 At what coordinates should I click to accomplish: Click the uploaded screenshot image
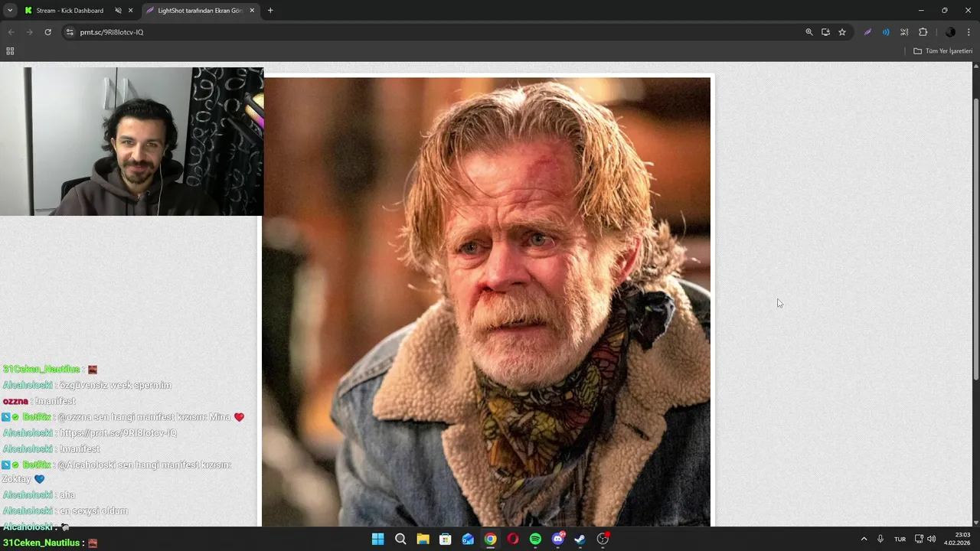tap(486, 302)
